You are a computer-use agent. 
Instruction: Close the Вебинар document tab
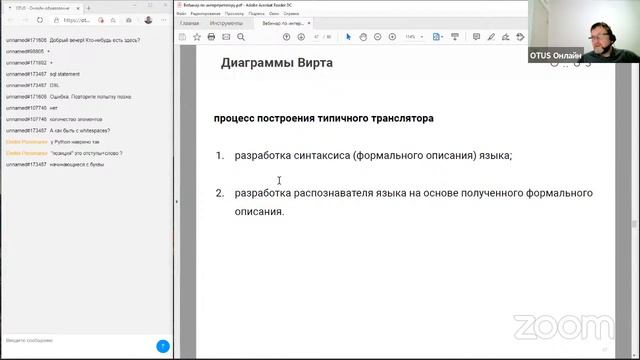[x=309, y=23]
